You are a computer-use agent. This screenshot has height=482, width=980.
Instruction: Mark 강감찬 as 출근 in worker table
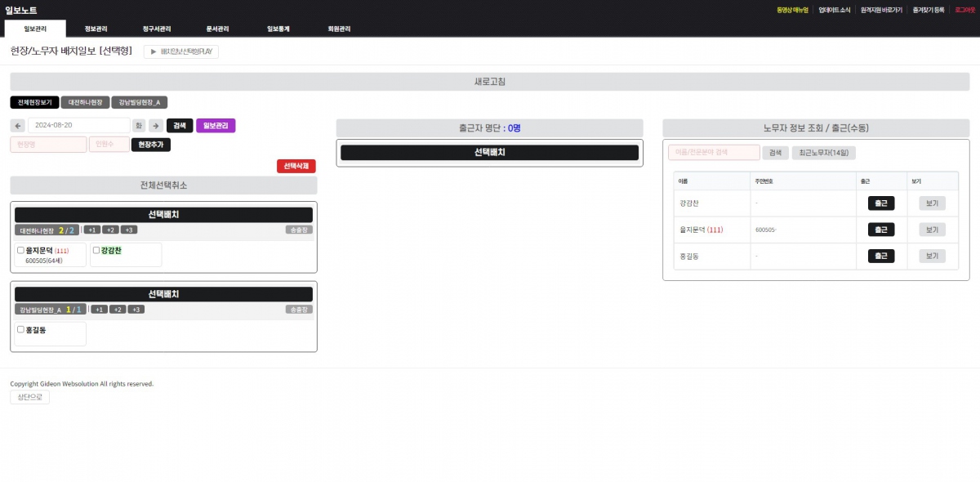880,203
